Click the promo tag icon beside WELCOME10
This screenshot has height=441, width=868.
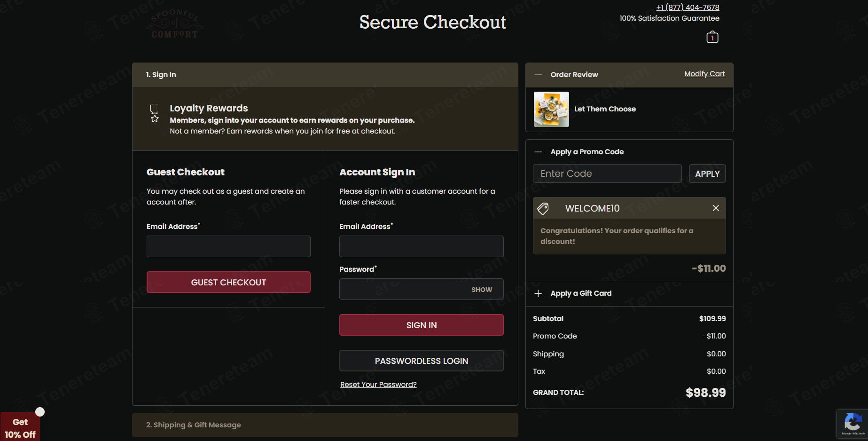coord(543,208)
